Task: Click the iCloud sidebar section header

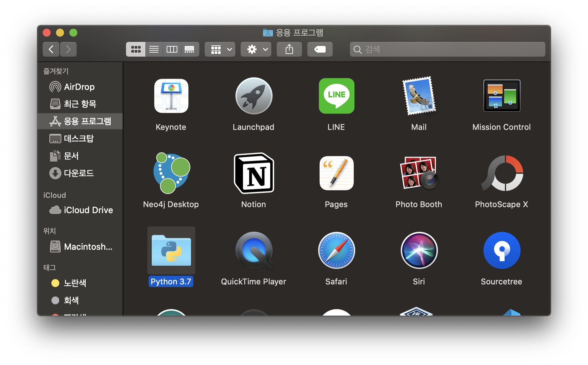Action: pyautogui.click(x=55, y=195)
